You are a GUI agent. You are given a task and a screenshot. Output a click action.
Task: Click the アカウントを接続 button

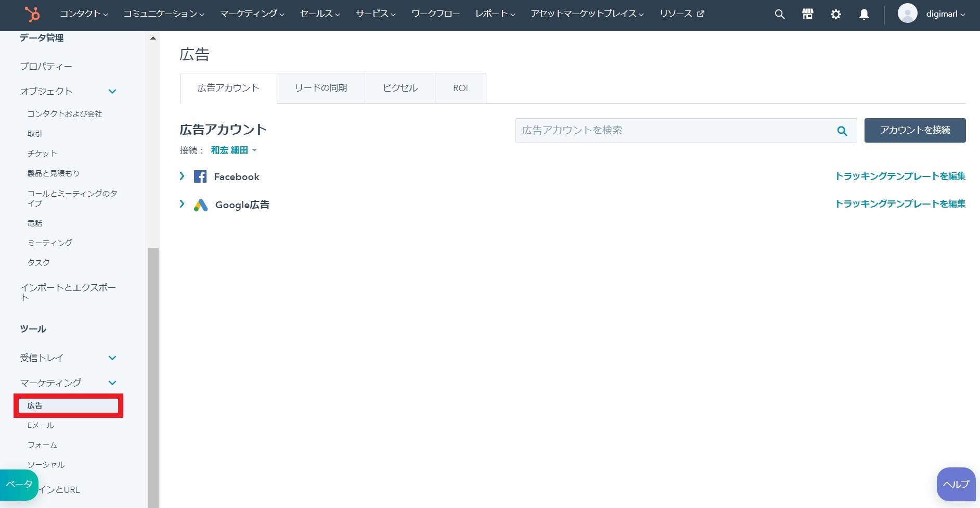[915, 130]
